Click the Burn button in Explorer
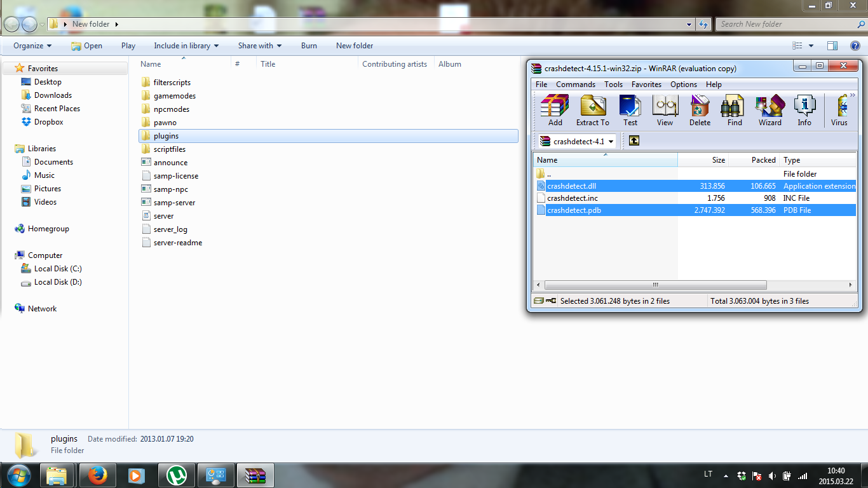 (x=309, y=46)
